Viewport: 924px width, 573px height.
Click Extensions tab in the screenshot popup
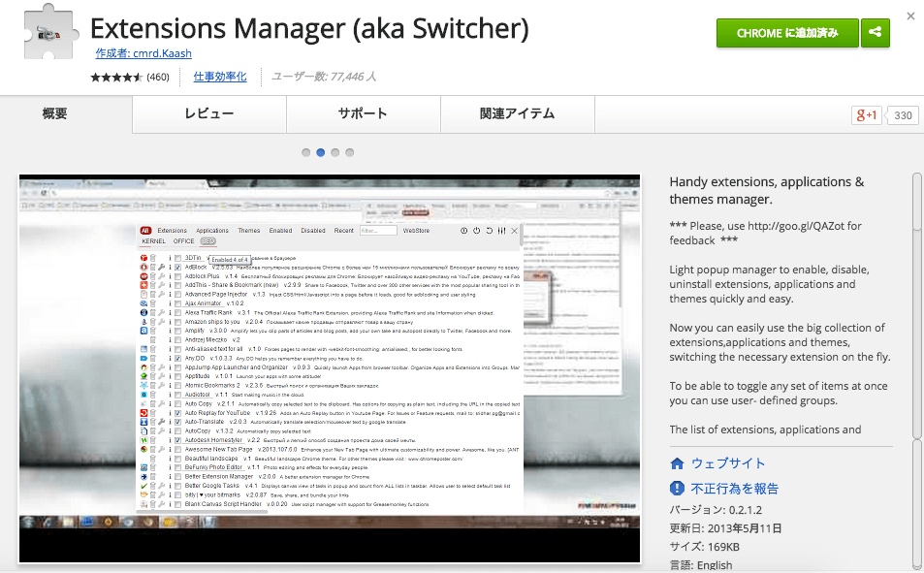[172, 231]
